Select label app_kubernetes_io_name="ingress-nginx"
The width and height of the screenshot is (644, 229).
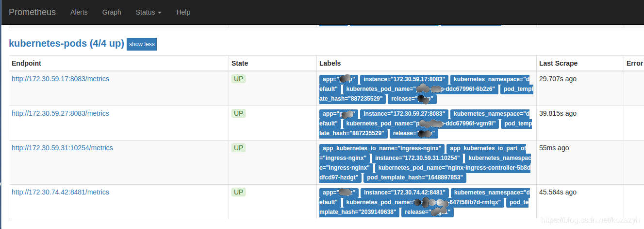coord(381,148)
